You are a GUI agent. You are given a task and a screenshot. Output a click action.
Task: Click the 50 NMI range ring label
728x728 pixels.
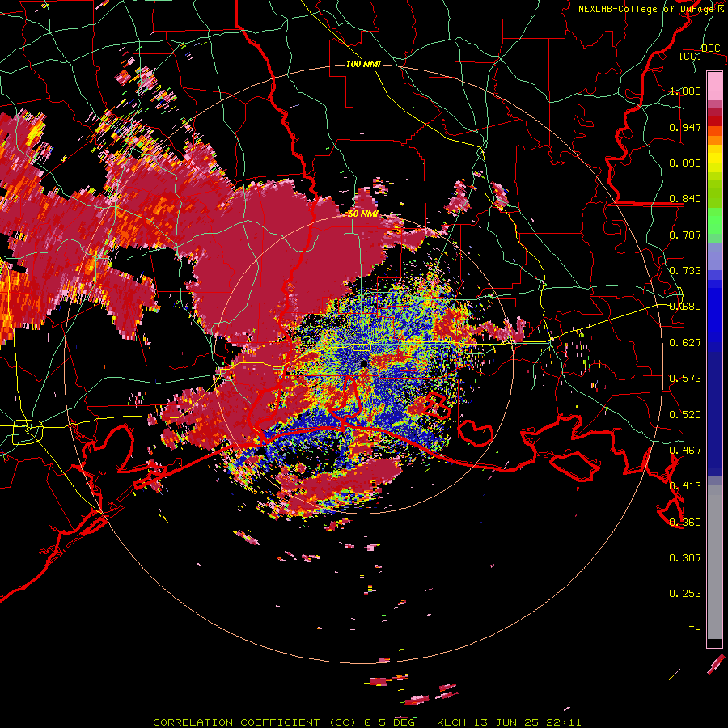363,214
